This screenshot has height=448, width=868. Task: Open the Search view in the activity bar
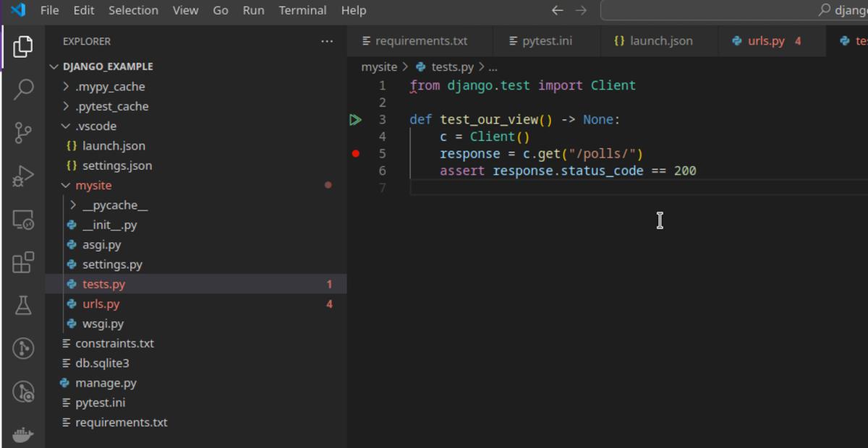tap(22, 88)
